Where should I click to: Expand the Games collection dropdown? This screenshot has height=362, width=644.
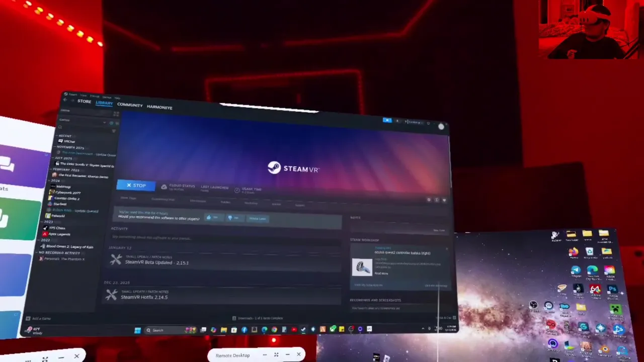[104, 122]
